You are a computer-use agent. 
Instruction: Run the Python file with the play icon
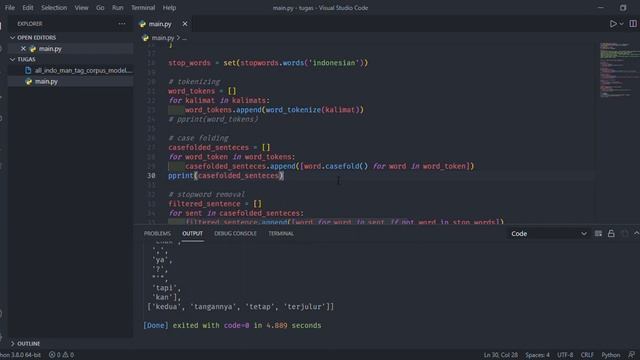click(x=613, y=24)
